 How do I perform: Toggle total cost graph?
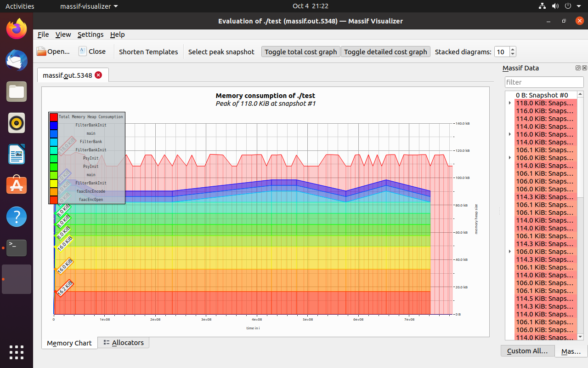(x=301, y=52)
